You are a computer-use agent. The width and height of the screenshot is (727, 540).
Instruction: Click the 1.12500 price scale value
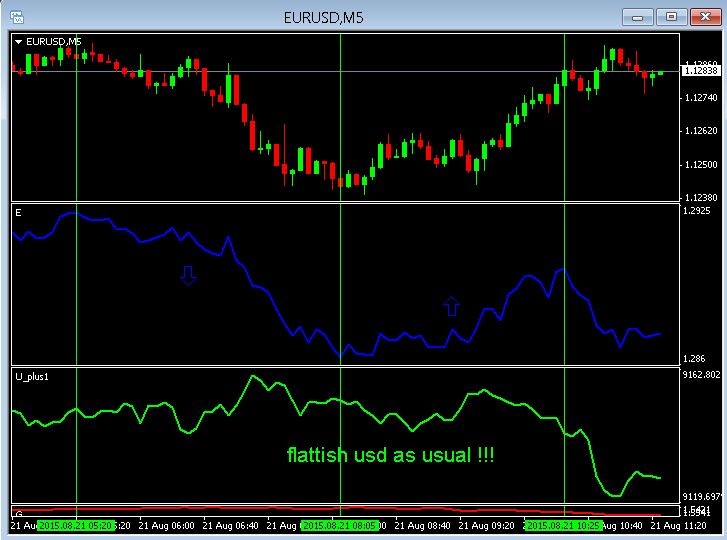701,165
